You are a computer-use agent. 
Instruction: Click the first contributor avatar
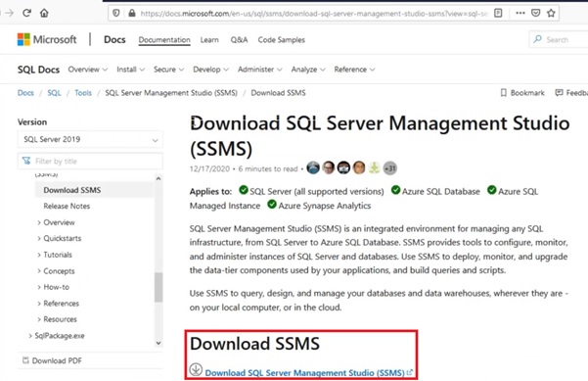(313, 167)
